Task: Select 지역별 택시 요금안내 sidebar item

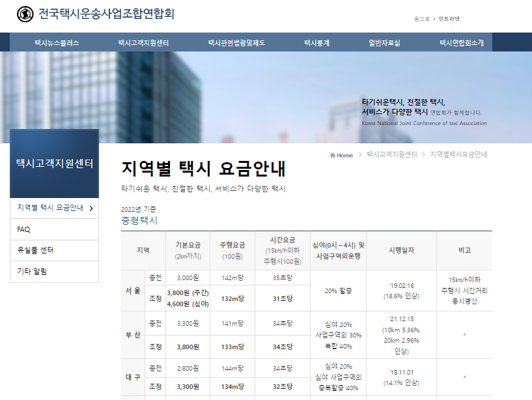Action: coord(49,207)
